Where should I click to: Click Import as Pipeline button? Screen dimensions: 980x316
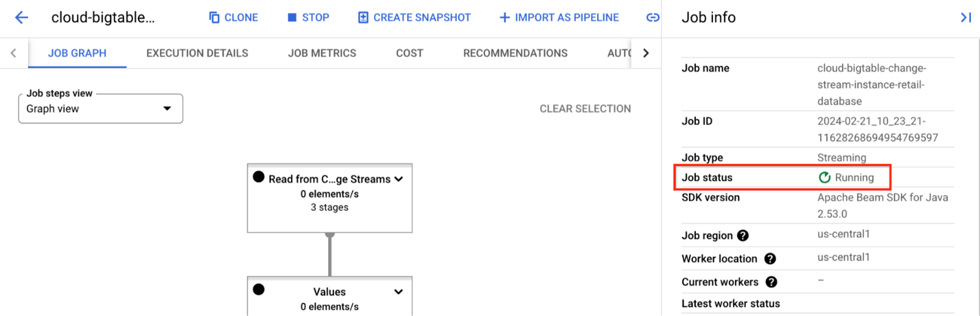coord(559,18)
